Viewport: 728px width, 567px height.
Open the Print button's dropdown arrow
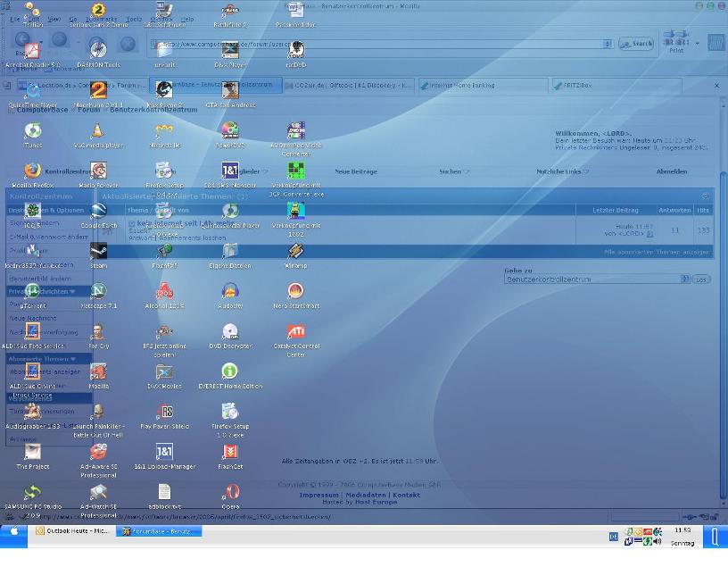click(698, 44)
